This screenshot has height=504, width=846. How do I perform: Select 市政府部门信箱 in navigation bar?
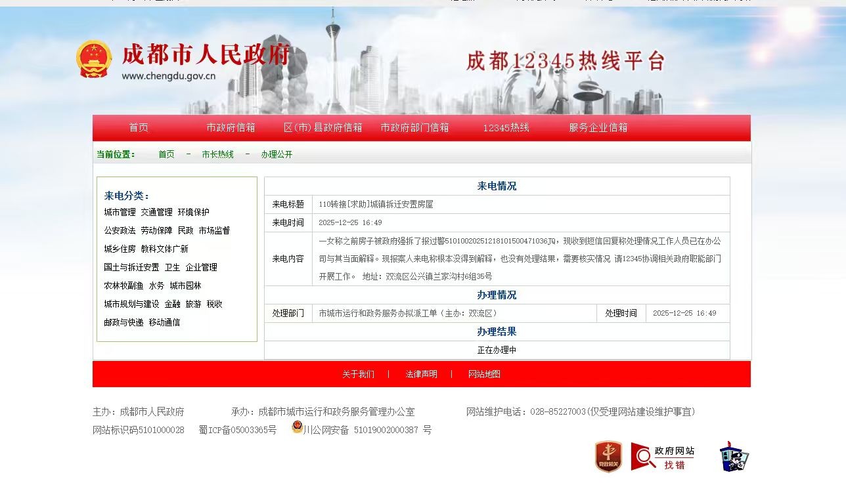(414, 128)
